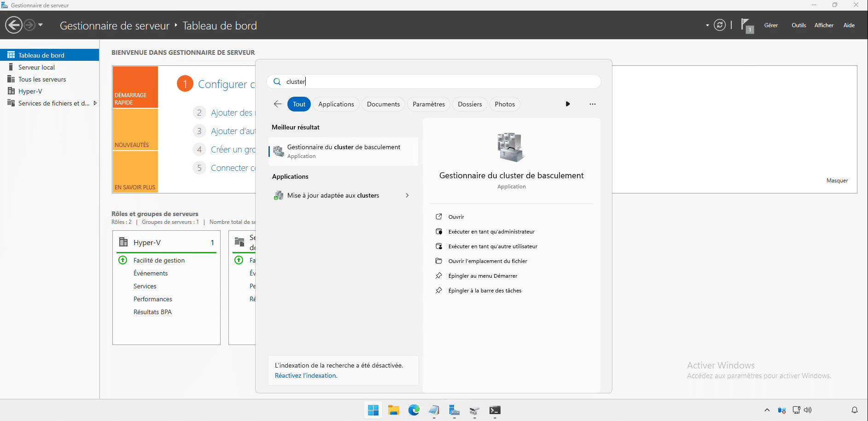The image size is (868, 421).
Task: Click the search box containing 'cluster'
Action: click(x=434, y=82)
